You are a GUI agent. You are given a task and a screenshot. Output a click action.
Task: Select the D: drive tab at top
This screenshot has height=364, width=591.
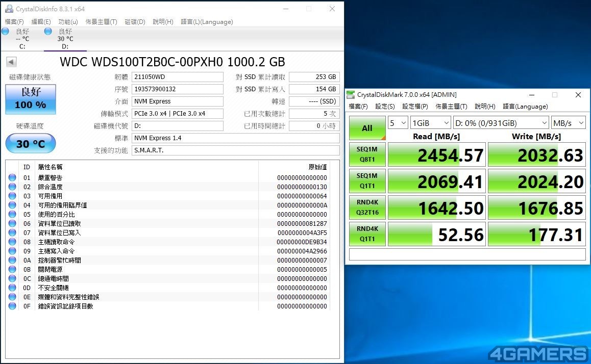click(x=65, y=39)
